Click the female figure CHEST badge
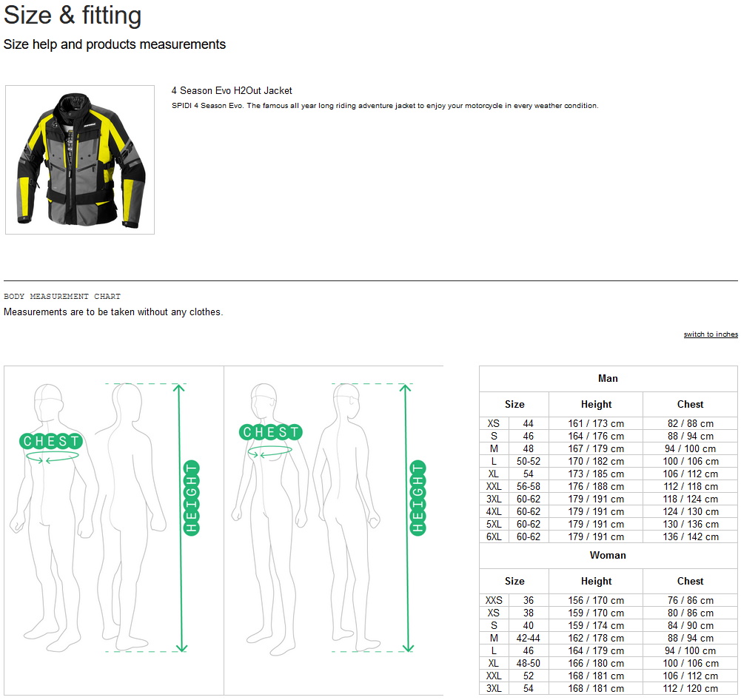The height and width of the screenshot is (700, 741). pos(270,431)
